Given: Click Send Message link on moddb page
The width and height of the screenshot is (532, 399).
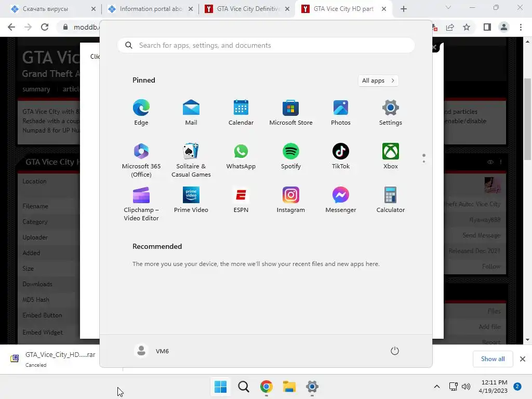Looking at the screenshot, I should click(x=481, y=235).
